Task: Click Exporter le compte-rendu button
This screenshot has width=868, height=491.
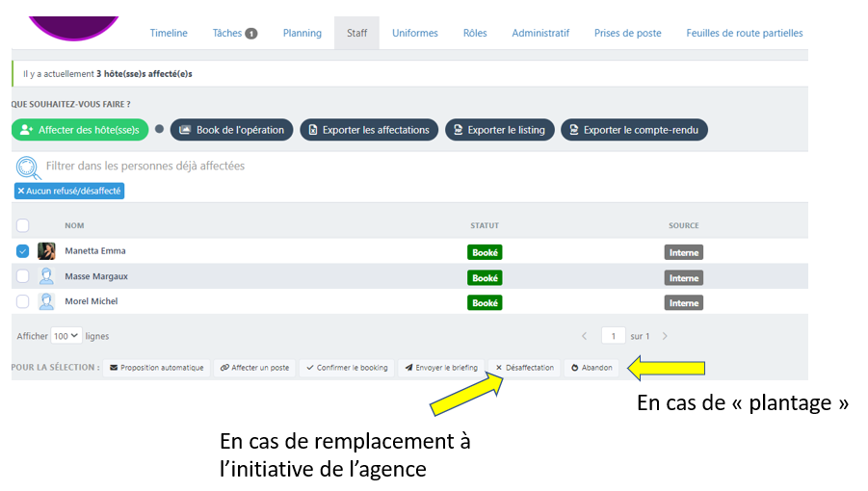Action: (634, 130)
